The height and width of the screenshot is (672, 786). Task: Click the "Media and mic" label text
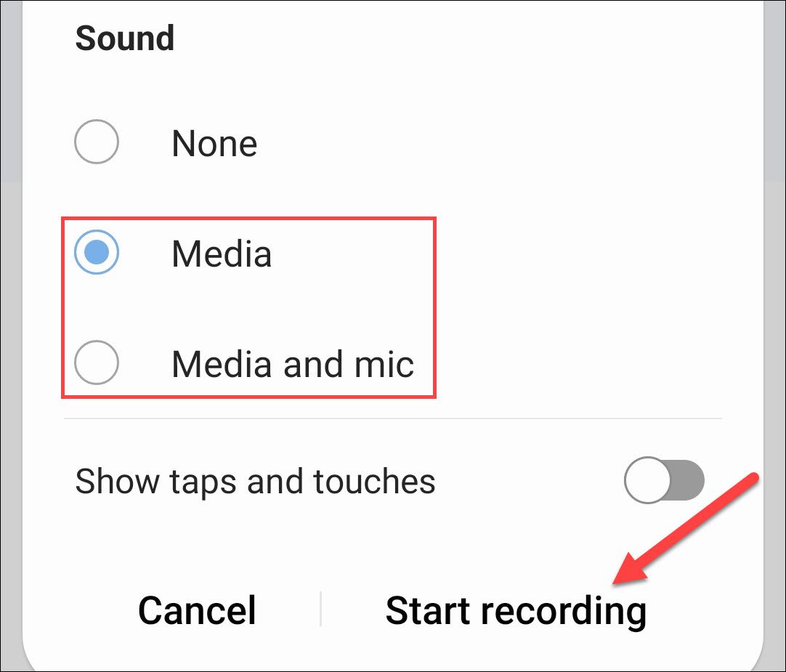(293, 364)
